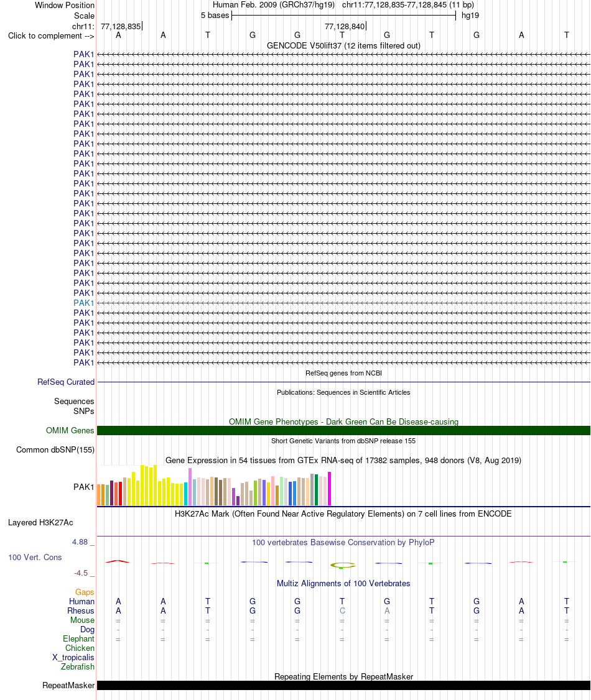The image size is (591, 700).
Task: Click the "Sequences SNPs" track label
Action: [74, 406]
